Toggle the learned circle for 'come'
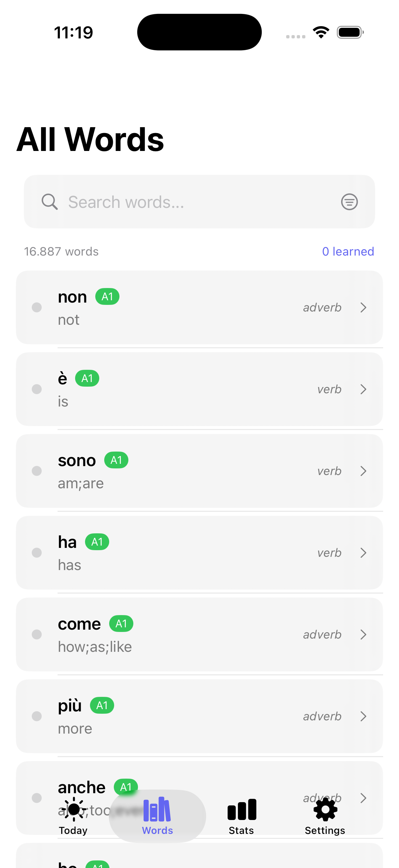This screenshot has height=868, width=399. coord(36,635)
